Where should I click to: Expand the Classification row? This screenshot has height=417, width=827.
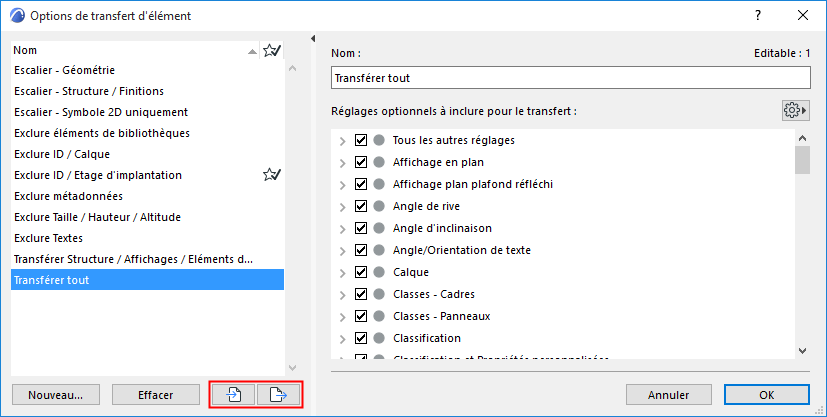tap(343, 338)
